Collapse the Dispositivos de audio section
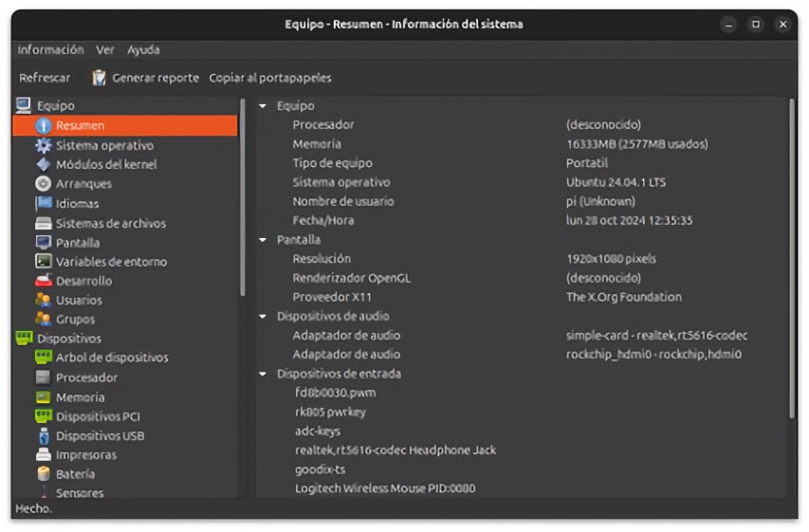 263,316
